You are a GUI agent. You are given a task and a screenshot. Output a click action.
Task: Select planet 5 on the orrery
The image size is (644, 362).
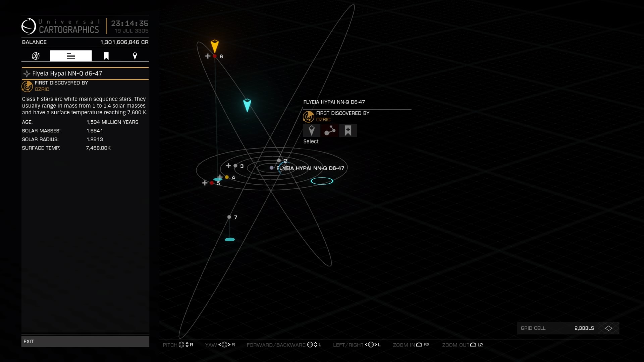(x=212, y=183)
